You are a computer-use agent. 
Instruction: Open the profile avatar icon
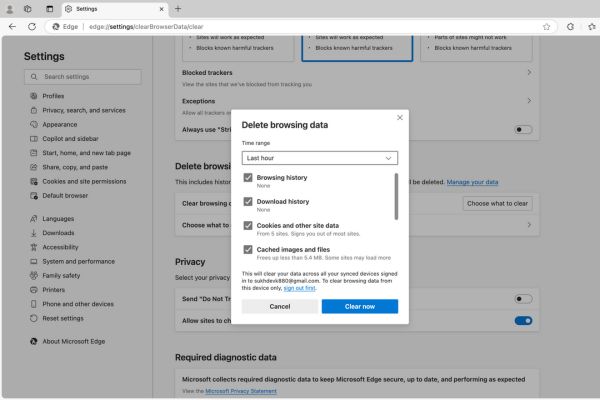[x=10, y=9]
